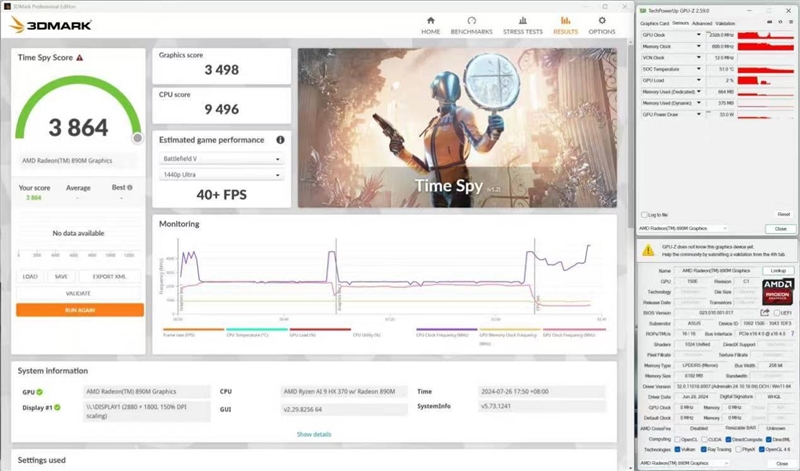Select the Results tab in 3DMark
Image resolution: width=800 pixels, height=471 pixels.
565,26
